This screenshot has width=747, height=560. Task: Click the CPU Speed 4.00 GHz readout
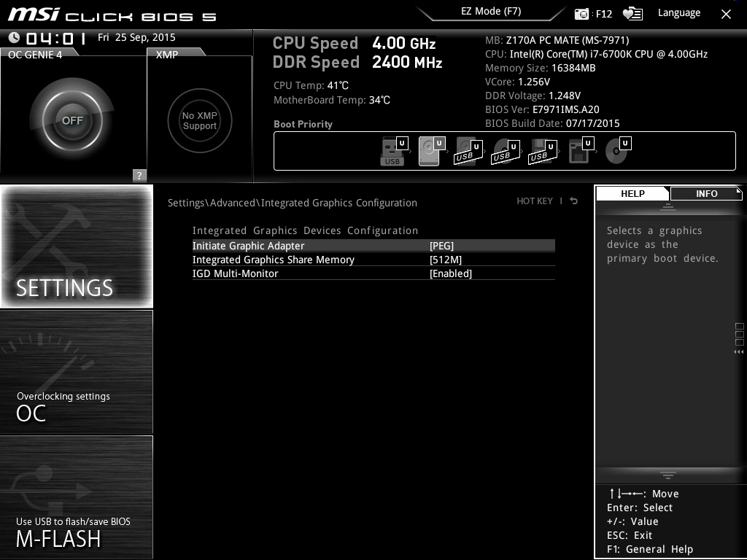pyautogui.click(x=354, y=43)
